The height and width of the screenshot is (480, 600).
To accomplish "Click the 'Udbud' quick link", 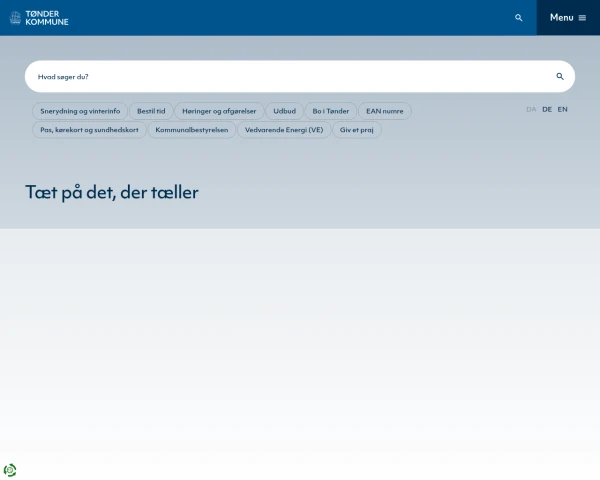I will point(284,111).
